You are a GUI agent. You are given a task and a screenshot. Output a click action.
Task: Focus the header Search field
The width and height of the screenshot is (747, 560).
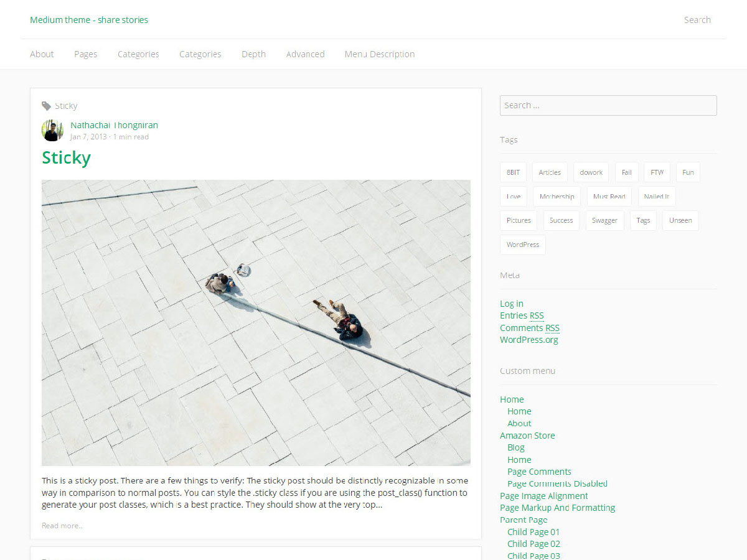697,20
